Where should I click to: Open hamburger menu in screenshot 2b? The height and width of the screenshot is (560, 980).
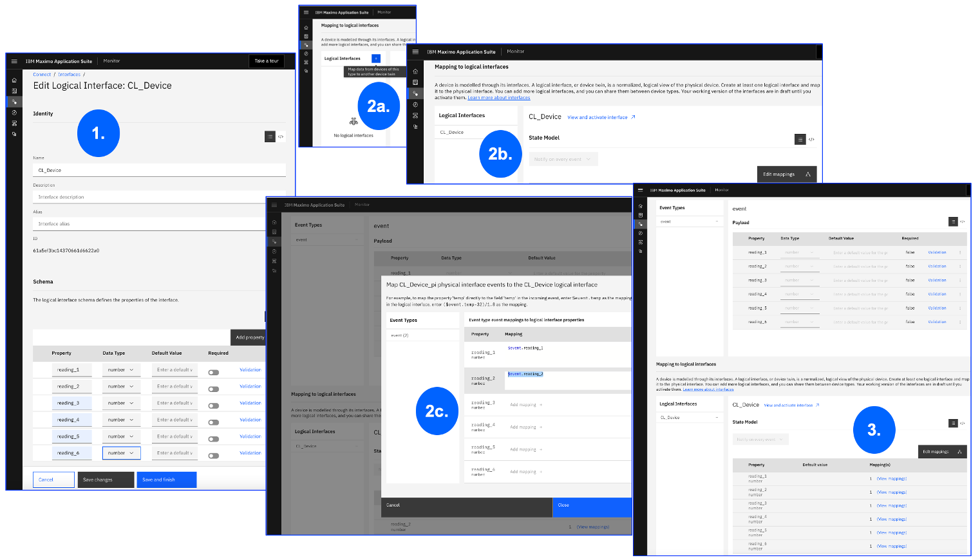[x=415, y=51]
